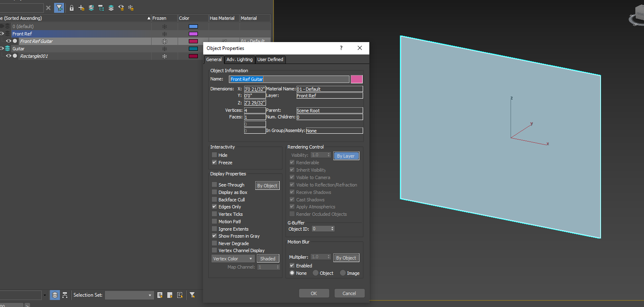This screenshot has height=307, width=644.
Task: Click the third list-cursor icon right of Selection Set
Action: tap(180, 295)
